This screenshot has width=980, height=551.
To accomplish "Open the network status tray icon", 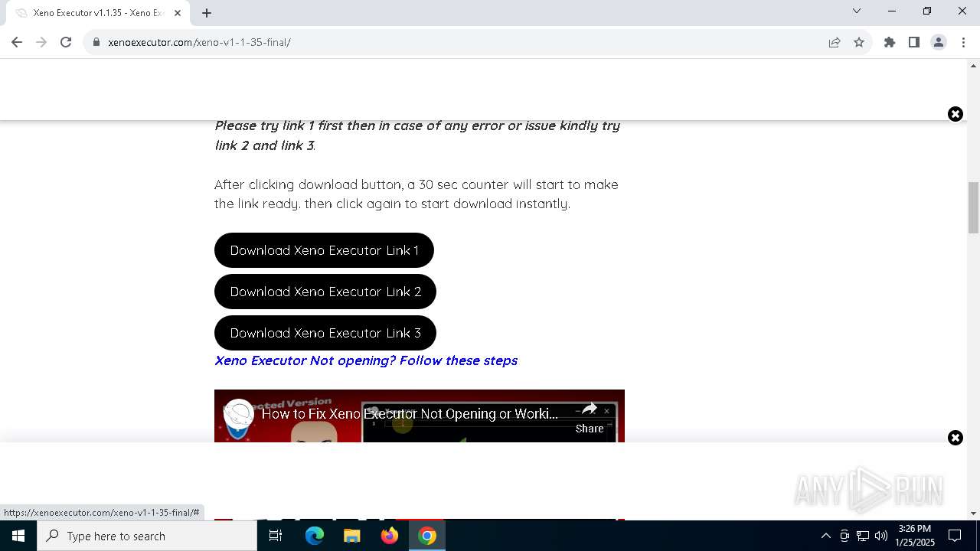I will [x=863, y=536].
